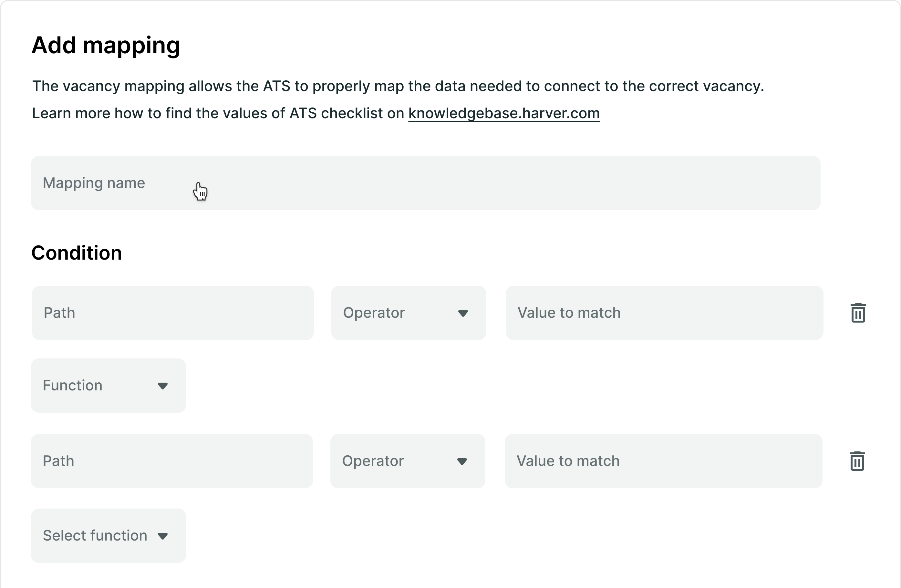Open the knowledgebase.harver.com link
The width and height of the screenshot is (901, 588).
(x=504, y=113)
